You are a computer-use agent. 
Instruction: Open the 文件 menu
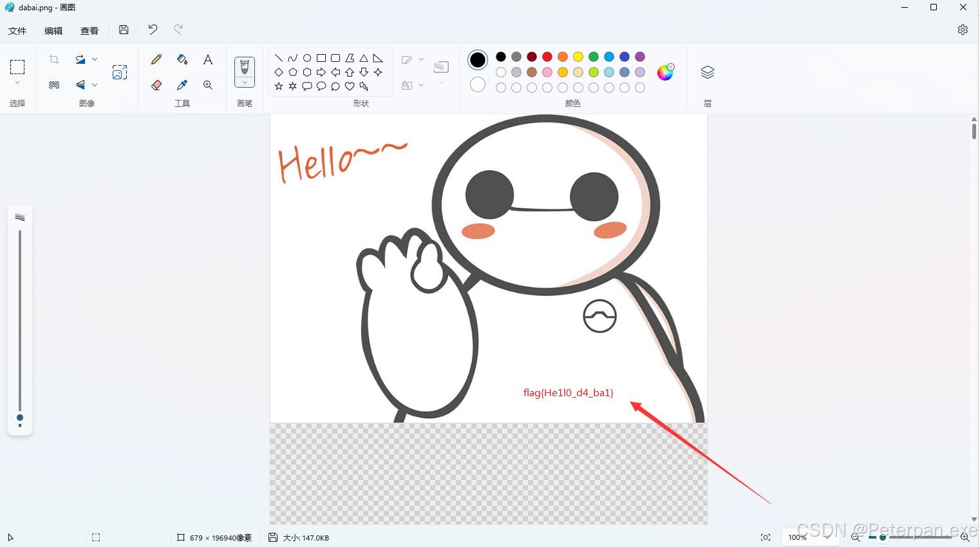pyautogui.click(x=17, y=30)
